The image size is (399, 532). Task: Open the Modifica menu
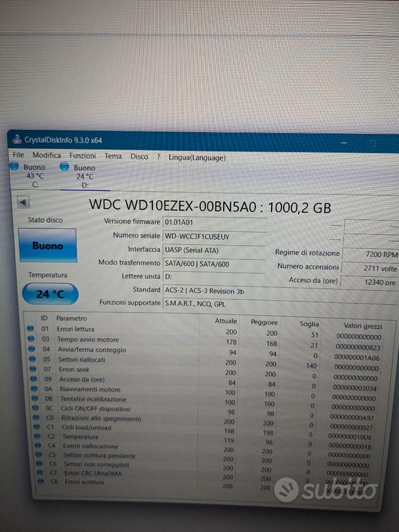(x=47, y=156)
